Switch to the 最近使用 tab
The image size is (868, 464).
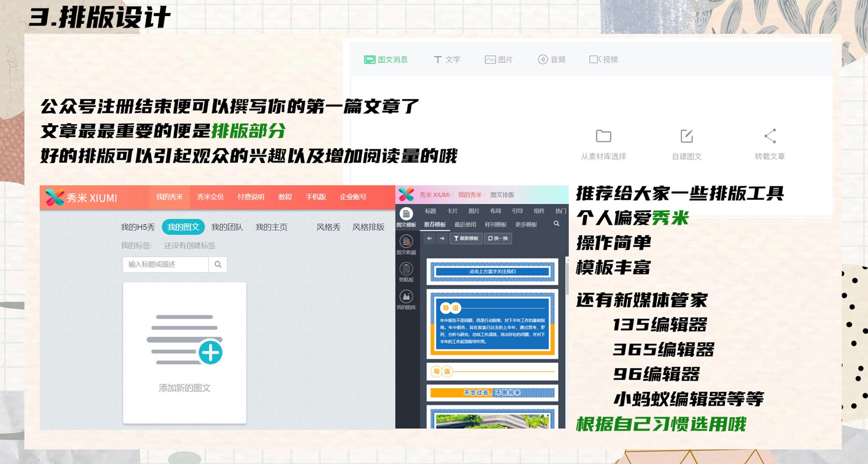tap(465, 224)
